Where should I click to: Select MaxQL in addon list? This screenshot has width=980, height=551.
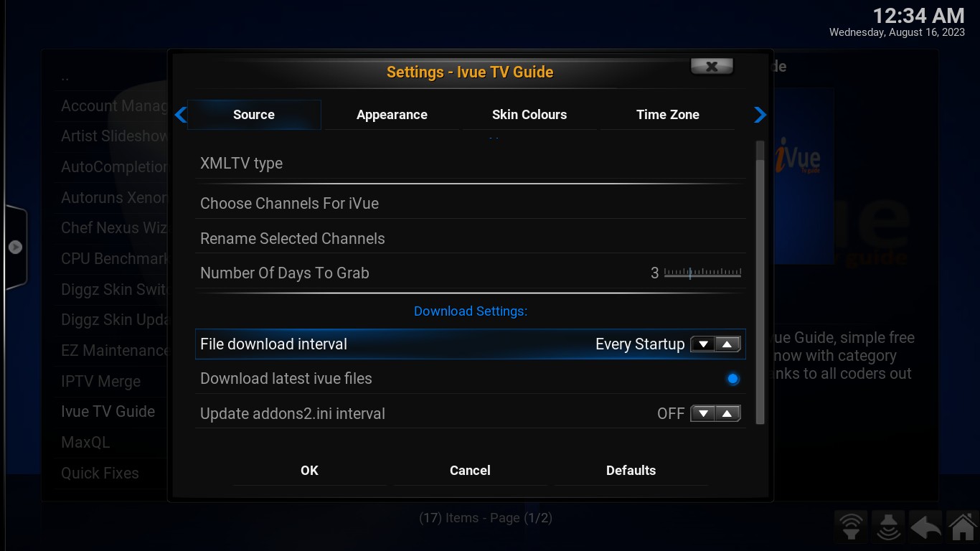(x=85, y=443)
